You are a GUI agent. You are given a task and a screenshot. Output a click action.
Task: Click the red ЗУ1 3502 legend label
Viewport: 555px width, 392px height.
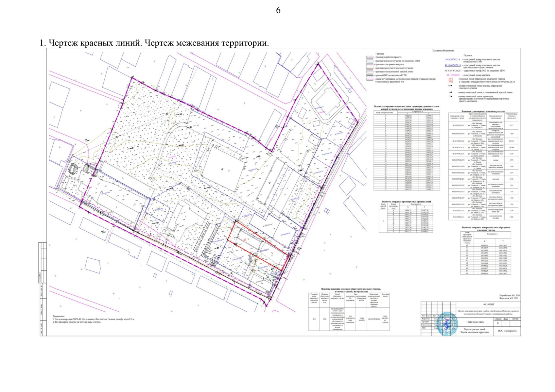[x=450, y=80]
